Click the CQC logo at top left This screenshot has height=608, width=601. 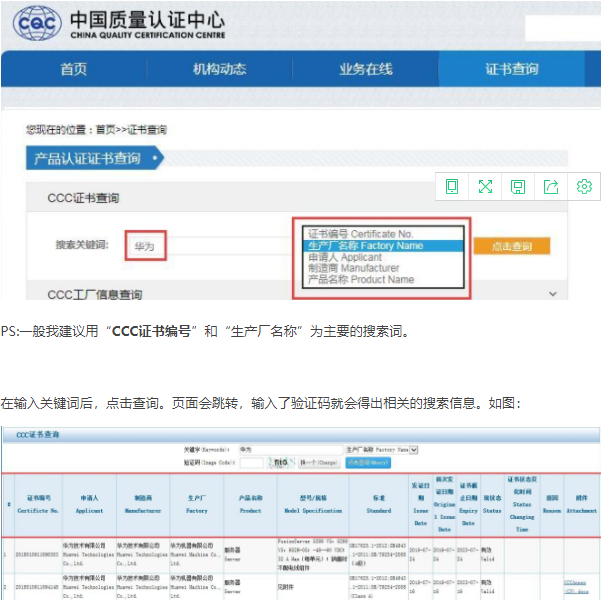(x=37, y=23)
